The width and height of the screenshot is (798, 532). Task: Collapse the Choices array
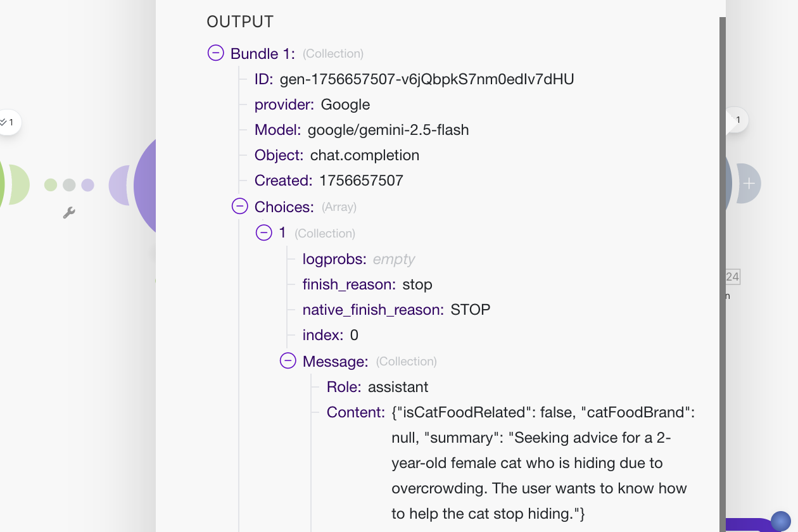(x=239, y=205)
